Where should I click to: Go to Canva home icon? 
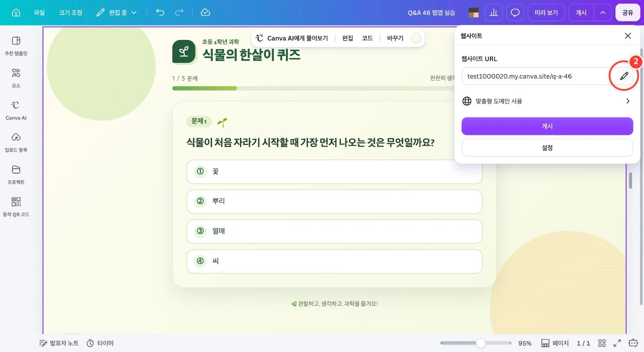(x=16, y=12)
